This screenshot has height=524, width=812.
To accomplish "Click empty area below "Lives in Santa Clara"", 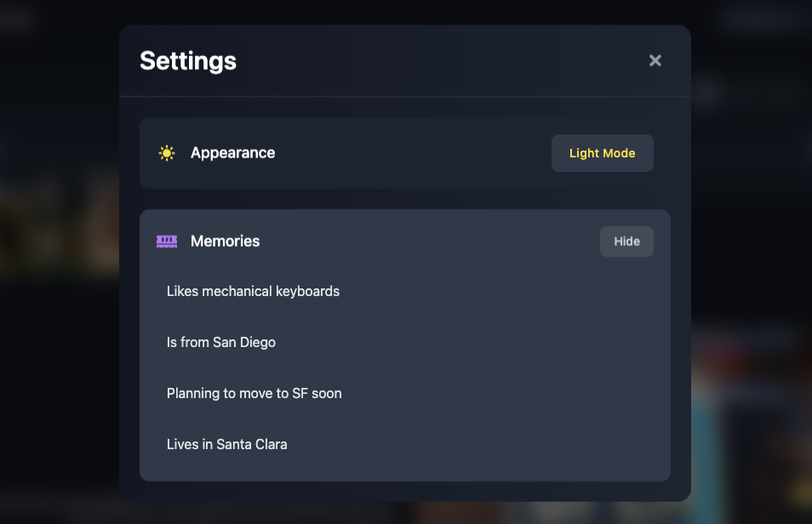I will 405,469.
